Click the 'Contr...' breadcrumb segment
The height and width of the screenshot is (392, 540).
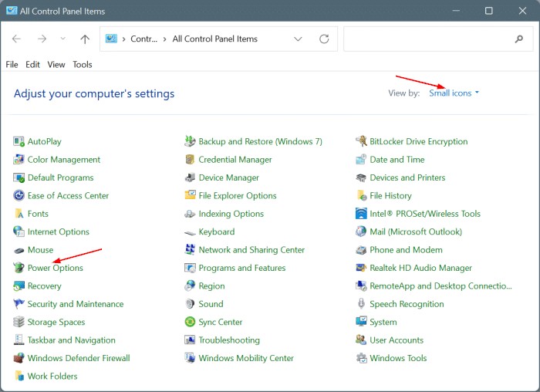tap(143, 39)
